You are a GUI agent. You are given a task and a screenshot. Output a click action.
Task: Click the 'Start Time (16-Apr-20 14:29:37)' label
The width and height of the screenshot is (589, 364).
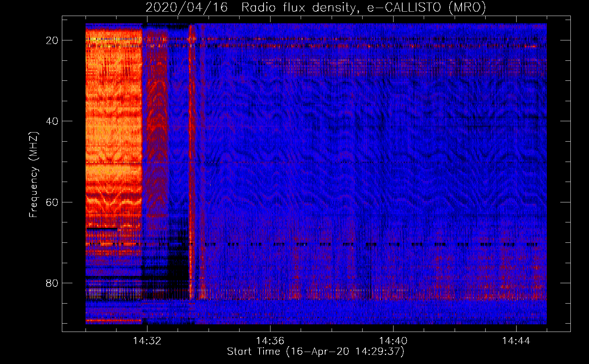316,352
